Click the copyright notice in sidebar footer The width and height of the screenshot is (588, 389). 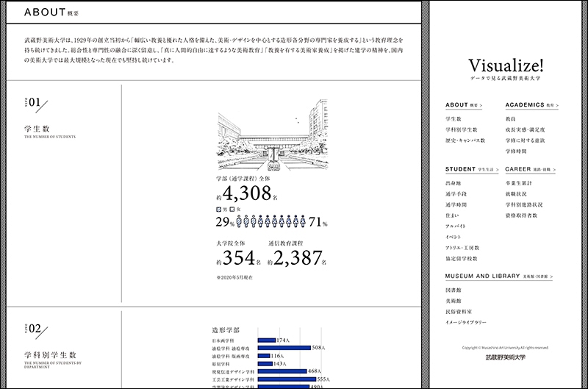click(505, 348)
